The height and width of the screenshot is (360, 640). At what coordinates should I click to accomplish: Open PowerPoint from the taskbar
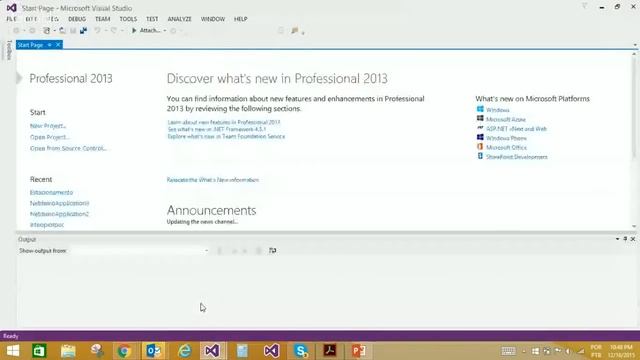(359, 351)
